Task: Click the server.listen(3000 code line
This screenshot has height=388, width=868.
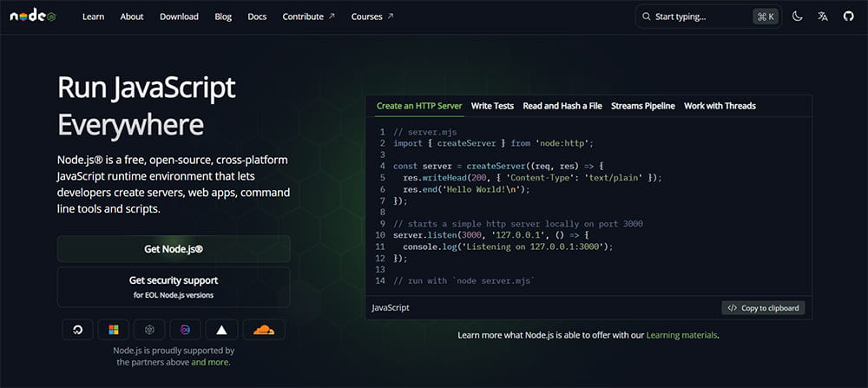Action: 493,235
